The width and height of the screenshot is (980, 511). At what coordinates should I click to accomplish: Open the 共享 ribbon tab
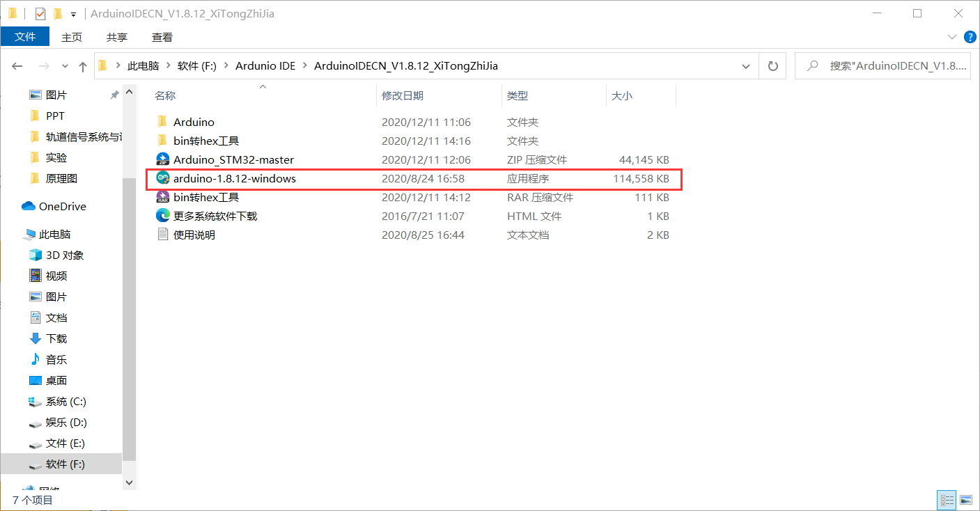click(117, 37)
